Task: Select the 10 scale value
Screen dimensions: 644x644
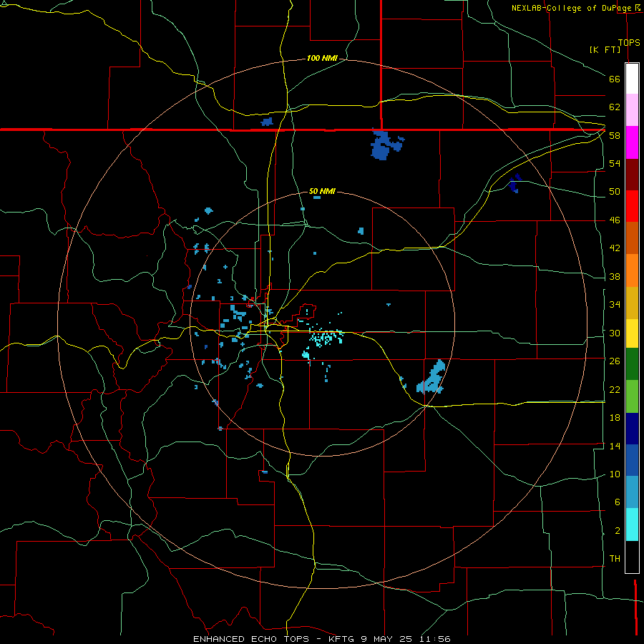Action: [x=615, y=474]
